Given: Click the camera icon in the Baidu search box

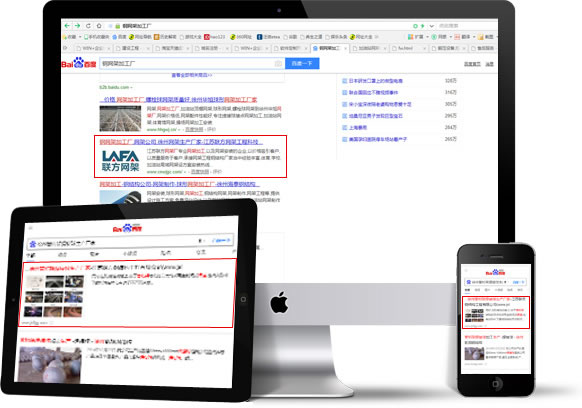Looking at the screenshot, I should click(278, 64).
